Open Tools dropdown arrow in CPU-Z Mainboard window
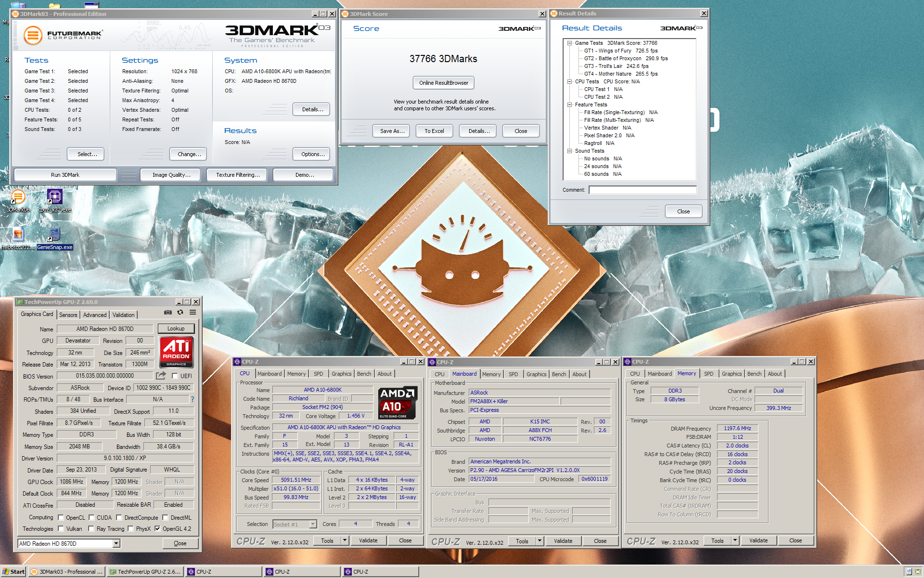This screenshot has height=578, width=924. coord(539,541)
